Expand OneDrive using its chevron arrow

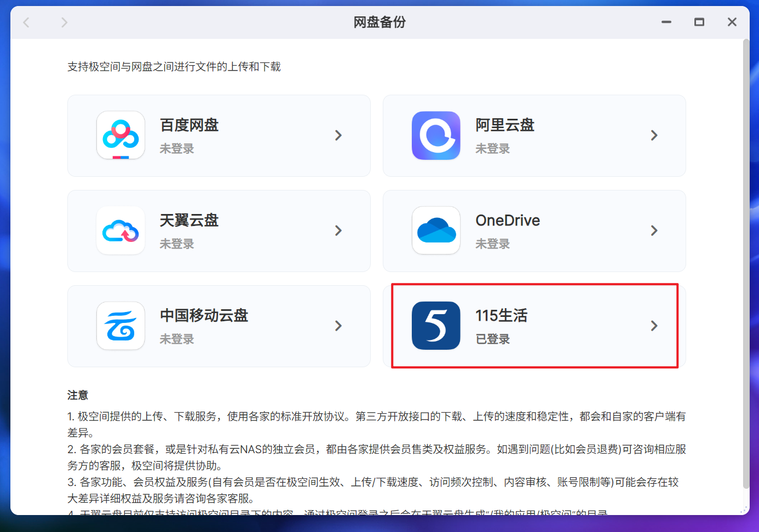click(x=654, y=230)
